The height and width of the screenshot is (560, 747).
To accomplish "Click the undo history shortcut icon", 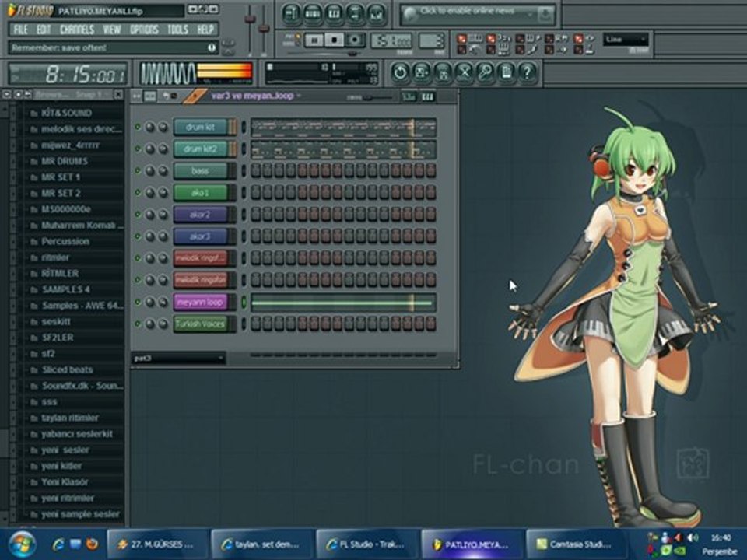I will 400,72.
